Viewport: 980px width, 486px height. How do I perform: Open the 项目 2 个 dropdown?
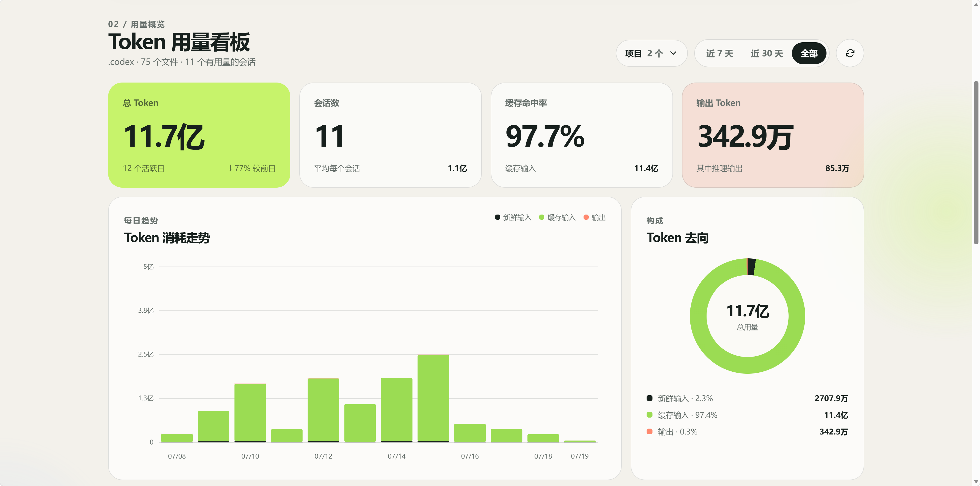pos(651,53)
